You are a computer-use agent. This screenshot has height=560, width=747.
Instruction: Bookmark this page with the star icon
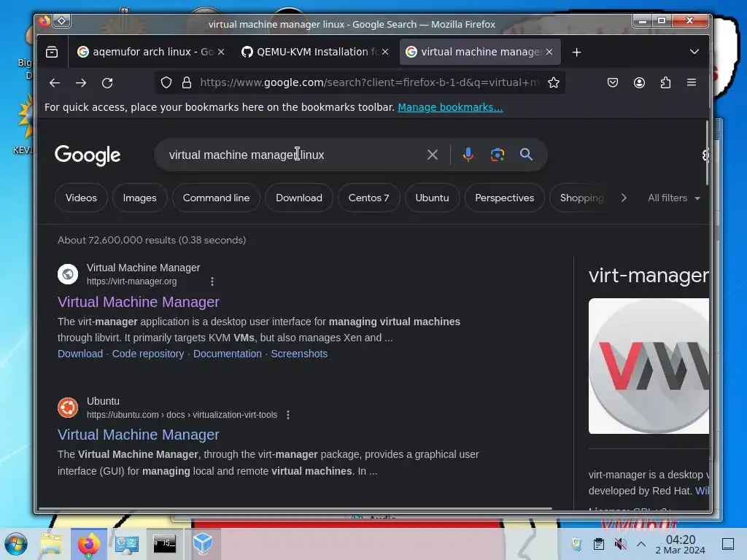554,83
